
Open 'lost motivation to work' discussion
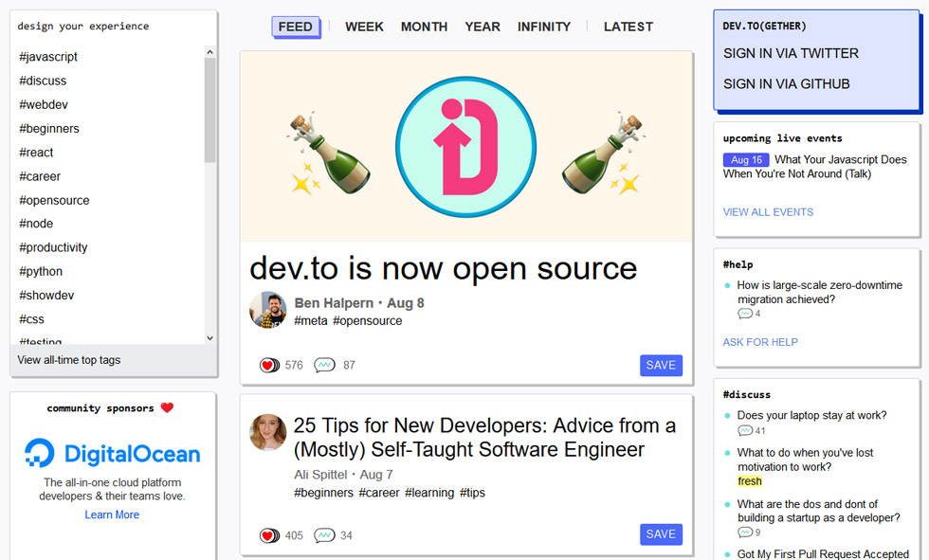coord(805,460)
